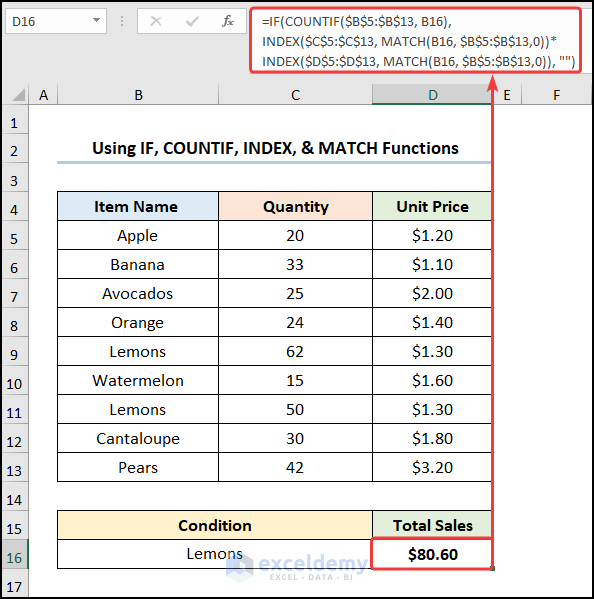Click the unit price cell $1.20
The height and width of the screenshot is (599, 594).
pyautogui.click(x=432, y=235)
